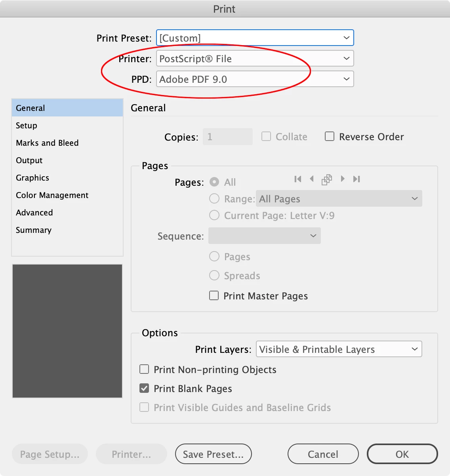Open the Graphics category

67,178
